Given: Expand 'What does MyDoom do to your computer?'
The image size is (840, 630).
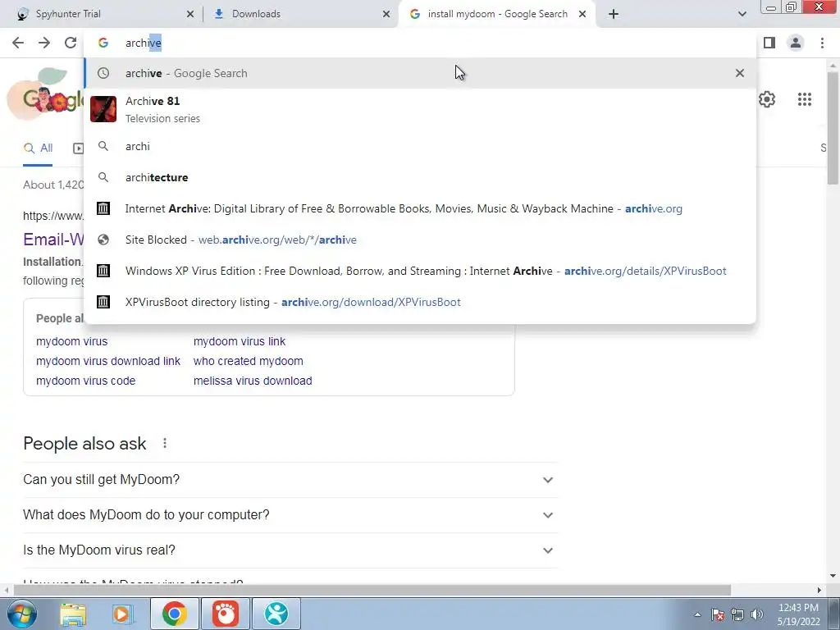Looking at the screenshot, I should pos(290,515).
